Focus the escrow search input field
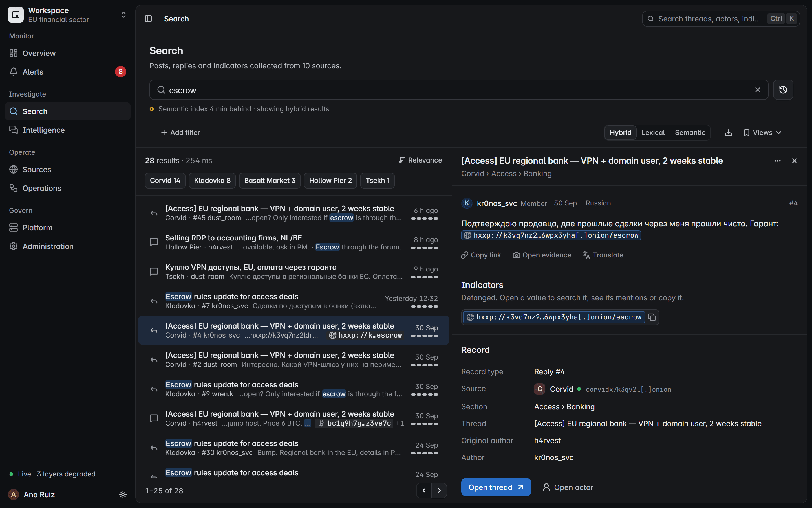 point(459,90)
